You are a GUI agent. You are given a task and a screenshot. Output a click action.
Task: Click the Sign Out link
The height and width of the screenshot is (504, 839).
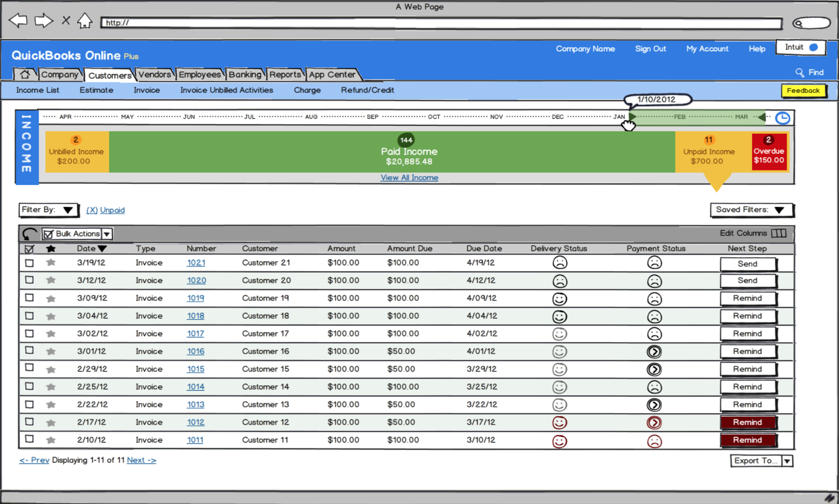coord(650,49)
